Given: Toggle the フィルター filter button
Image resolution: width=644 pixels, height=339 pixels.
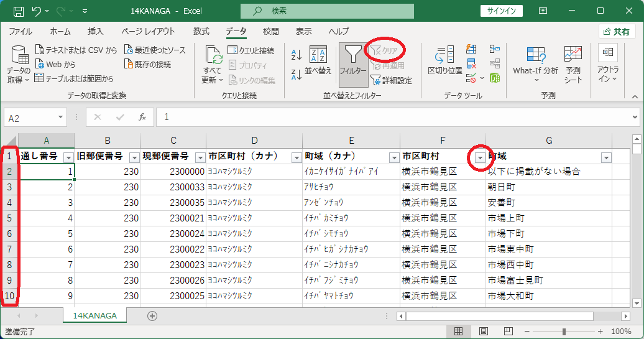Looking at the screenshot, I should point(353,64).
